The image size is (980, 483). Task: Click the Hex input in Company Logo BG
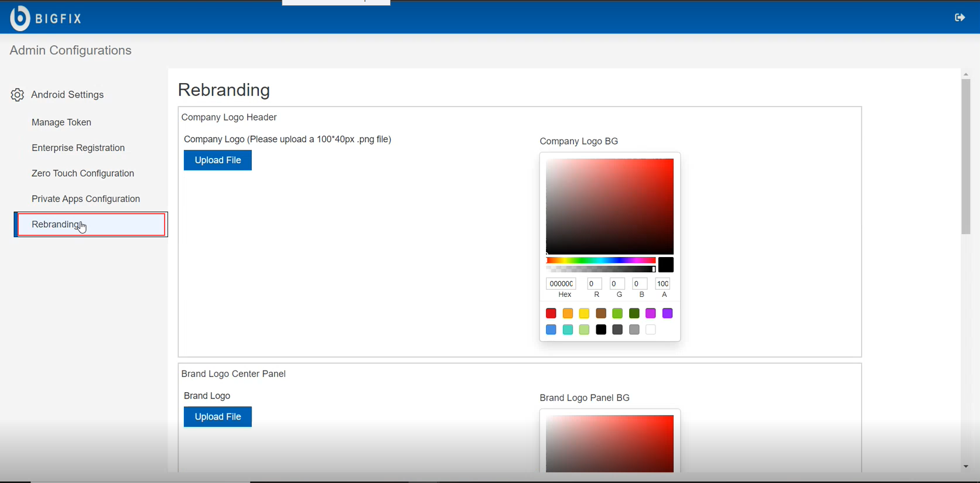pos(561,284)
